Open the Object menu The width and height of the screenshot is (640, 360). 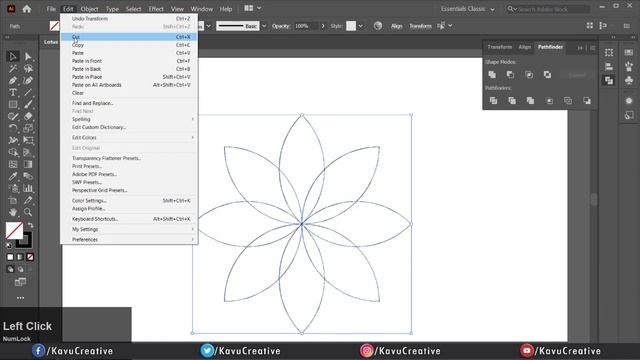(x=89, y=9)
